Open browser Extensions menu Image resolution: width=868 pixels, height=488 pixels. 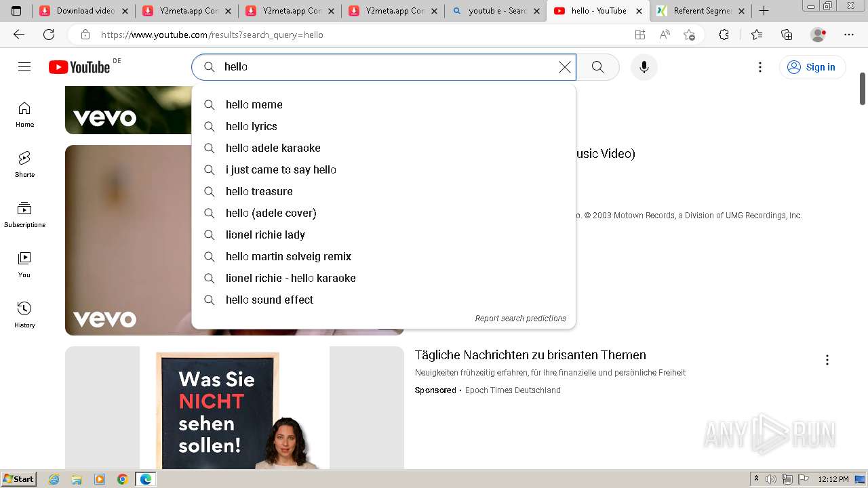pyautogui.click(x=724, y=35)
